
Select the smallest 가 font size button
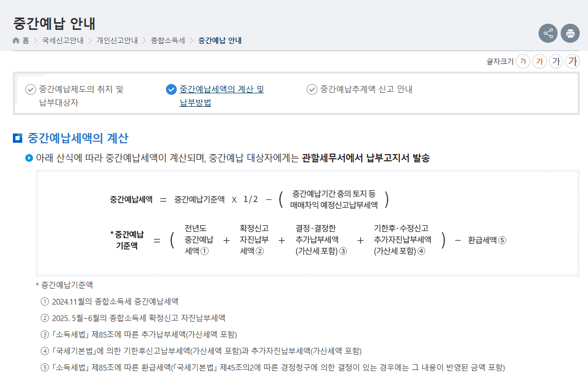pyautogui.click(x=523, y=61)
